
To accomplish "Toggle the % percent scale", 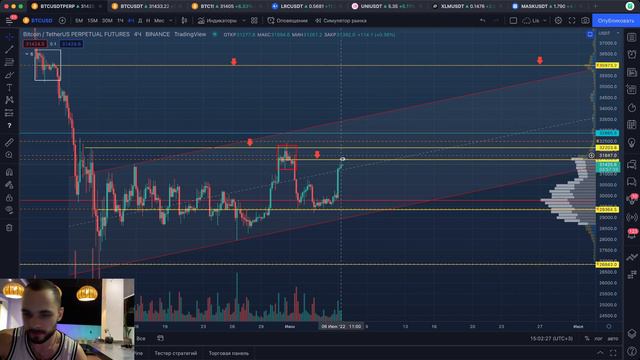I will click(587, 338).
